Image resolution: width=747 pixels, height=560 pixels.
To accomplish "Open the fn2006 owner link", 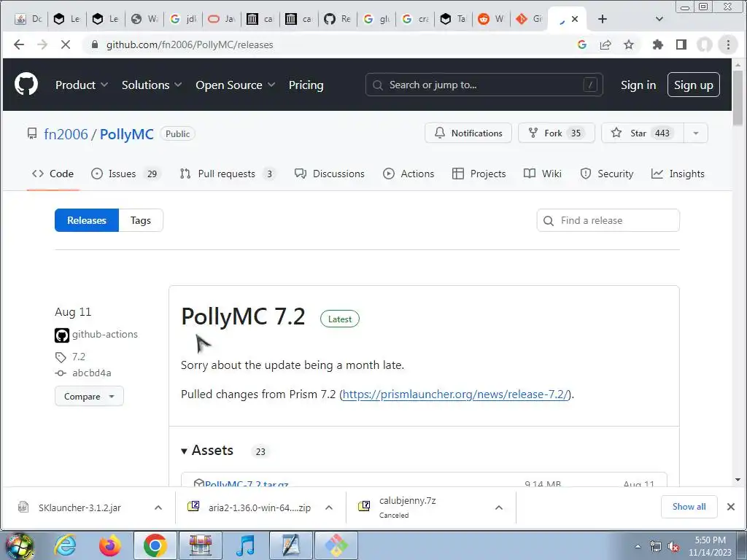I will [x=66, y=134].
